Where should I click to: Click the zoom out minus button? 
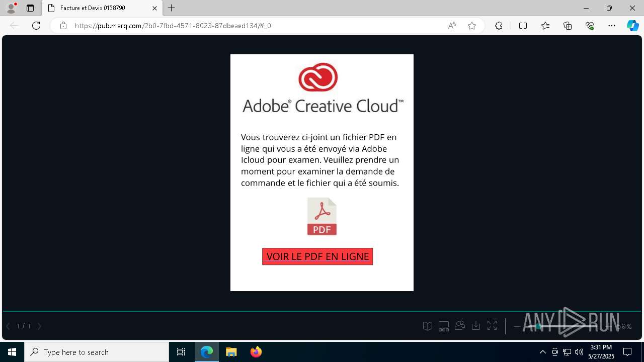[x=517, y=326]
